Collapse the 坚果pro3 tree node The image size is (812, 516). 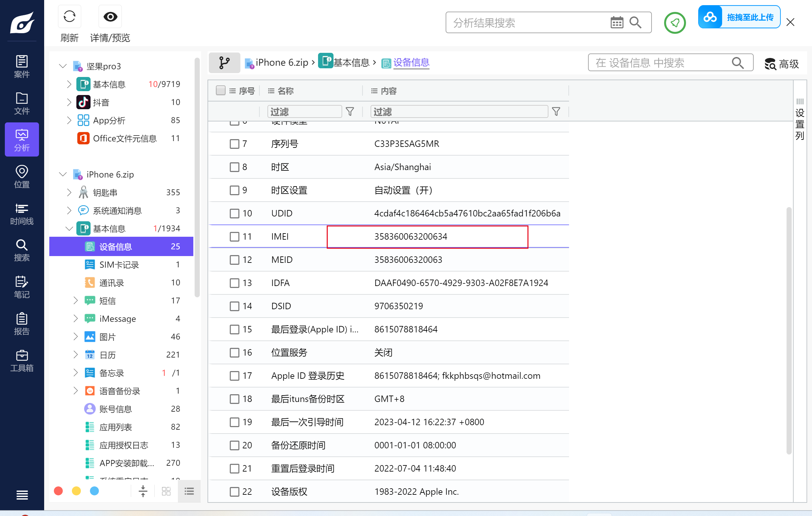coord(63,66)
